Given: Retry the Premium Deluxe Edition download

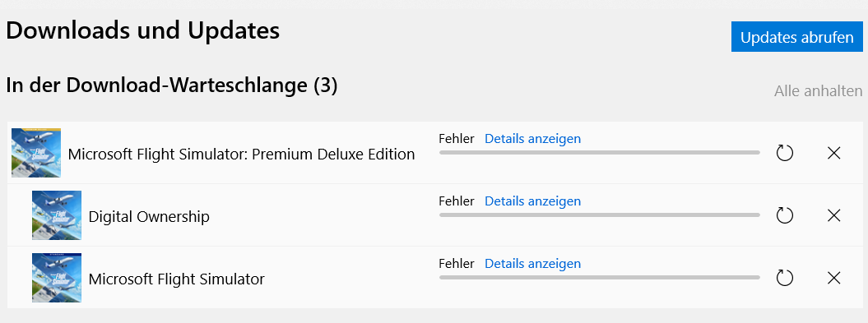Looking at the screenshot, I should click(784, 153).
